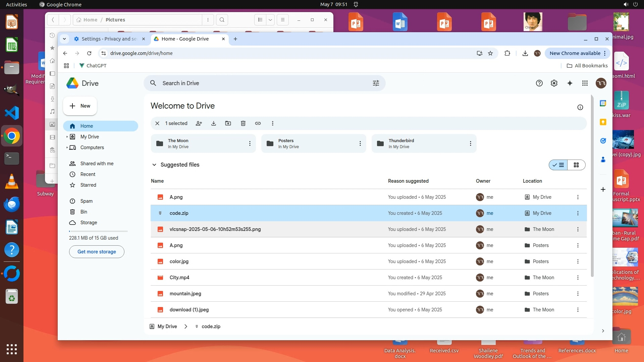The height and width of the screenshot is (362, 644).
Task: Click the New button in Drive
Action: pos(80,106)
